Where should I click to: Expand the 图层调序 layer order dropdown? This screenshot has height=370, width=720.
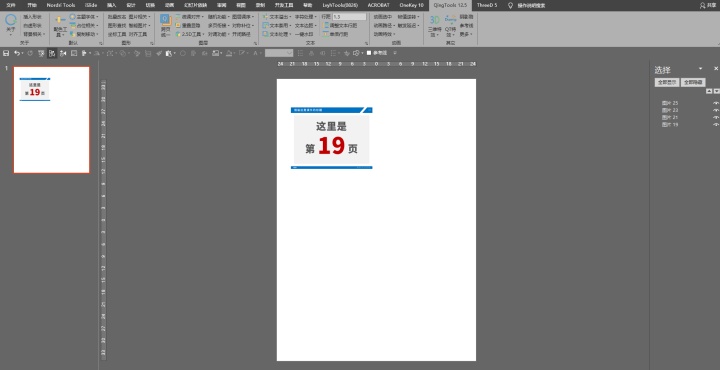pos(243,17)
